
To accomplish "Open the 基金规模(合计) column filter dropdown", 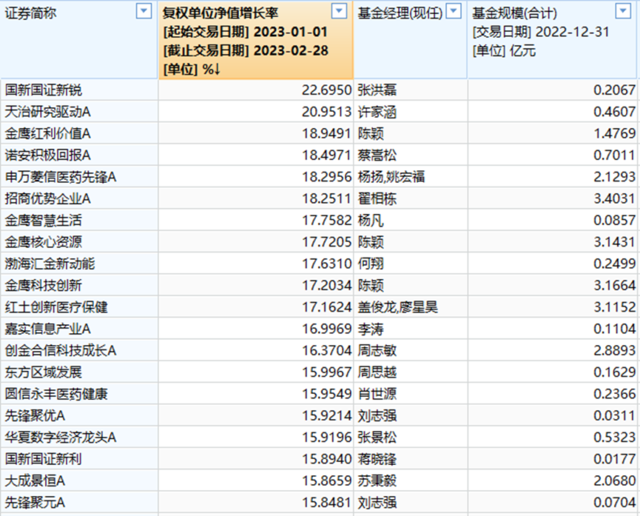I will 623,11.
